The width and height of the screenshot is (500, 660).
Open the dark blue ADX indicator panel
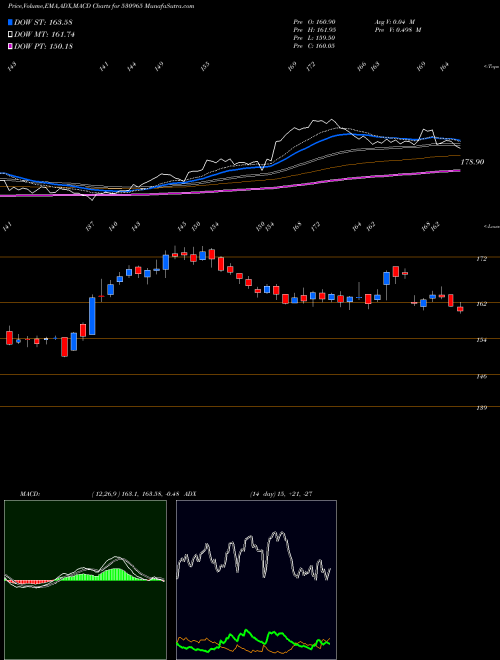coord(256,580)
